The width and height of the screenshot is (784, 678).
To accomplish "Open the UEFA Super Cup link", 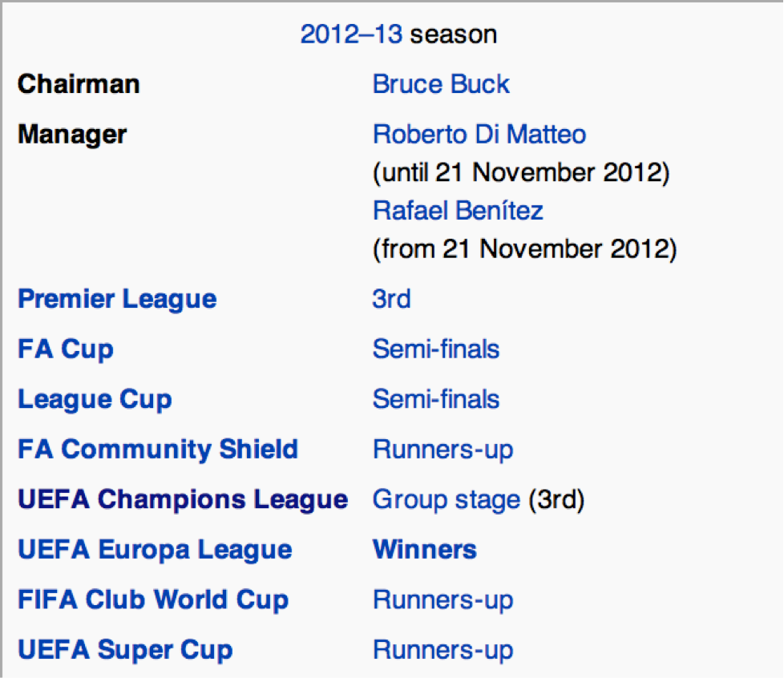I will coord(126,649).
